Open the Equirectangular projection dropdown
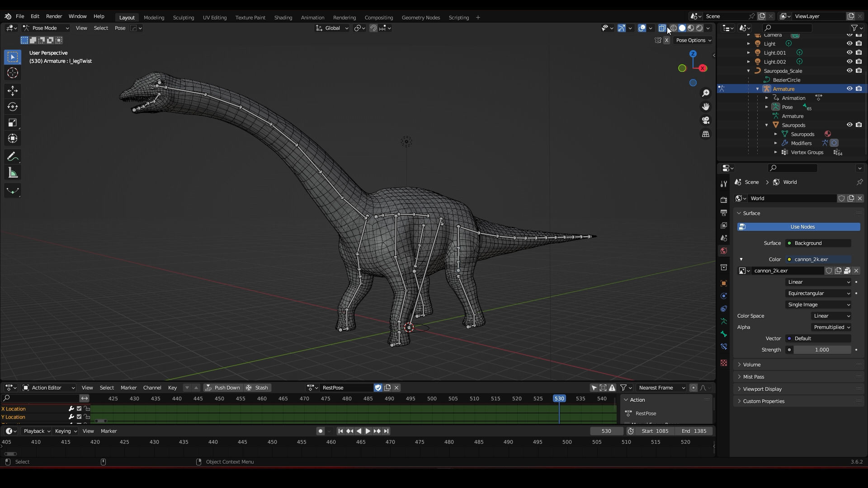868x488 pixels. point(819,293)
